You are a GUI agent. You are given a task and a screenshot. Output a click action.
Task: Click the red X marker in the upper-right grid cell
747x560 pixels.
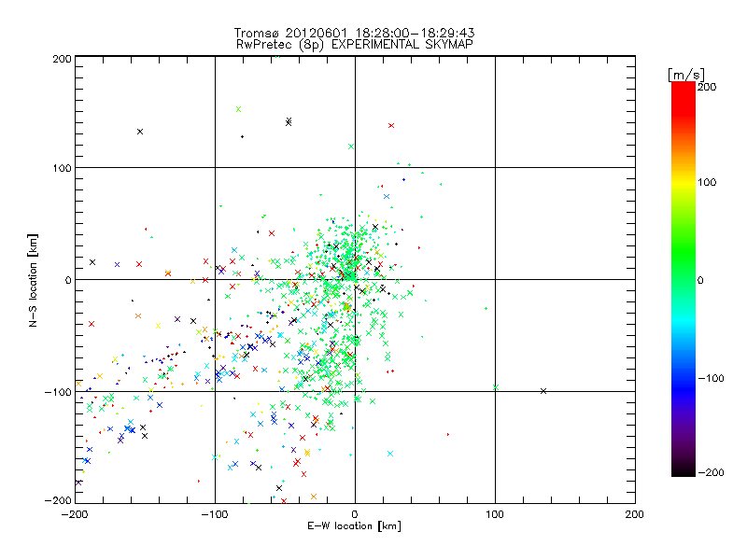391,126
